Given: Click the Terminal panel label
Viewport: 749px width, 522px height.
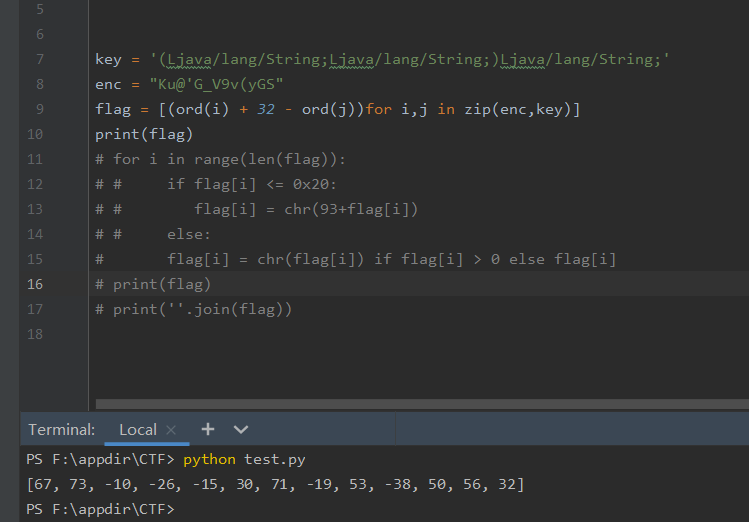Looking at the screenshot, I should point(61,430).
